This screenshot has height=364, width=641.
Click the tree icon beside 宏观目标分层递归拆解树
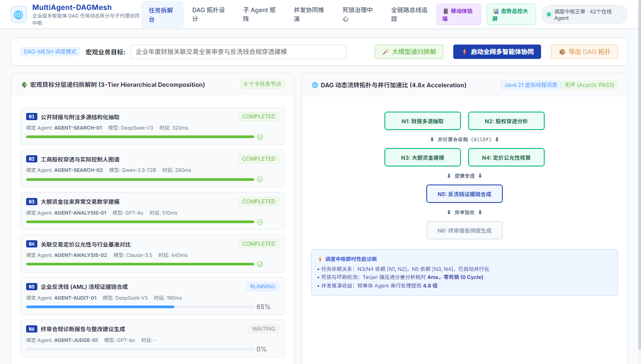[24, 85]
